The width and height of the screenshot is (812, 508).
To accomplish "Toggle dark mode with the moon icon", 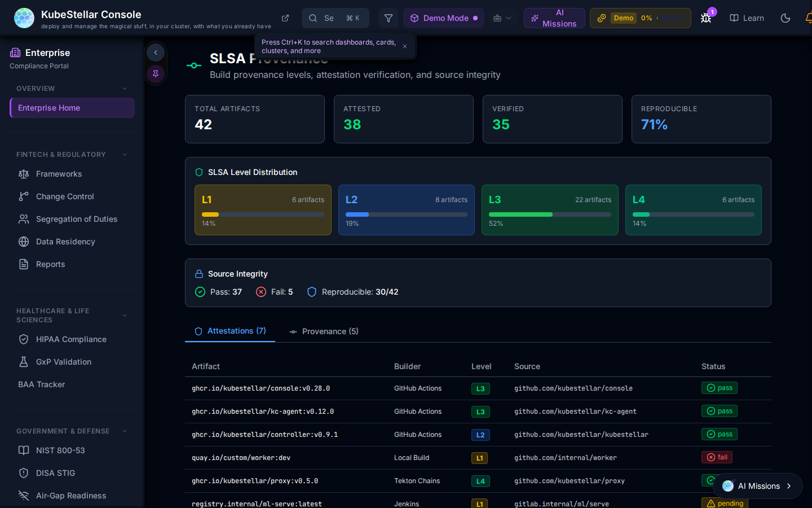I will click(x=785, y=18).
